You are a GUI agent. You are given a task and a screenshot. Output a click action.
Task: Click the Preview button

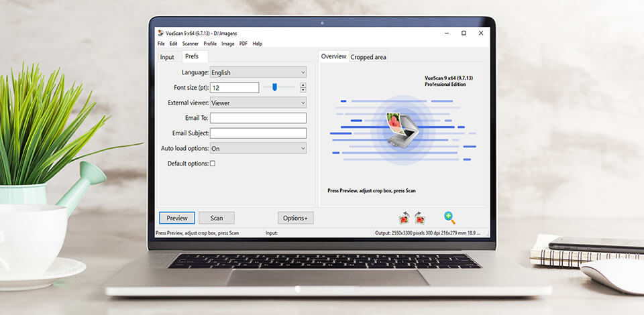tap(177, 218)
